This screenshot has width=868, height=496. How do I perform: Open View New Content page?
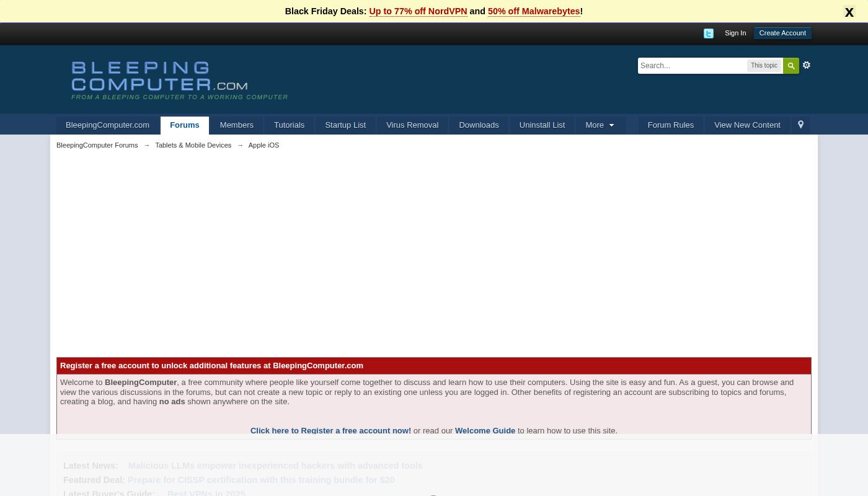point(747,125)
